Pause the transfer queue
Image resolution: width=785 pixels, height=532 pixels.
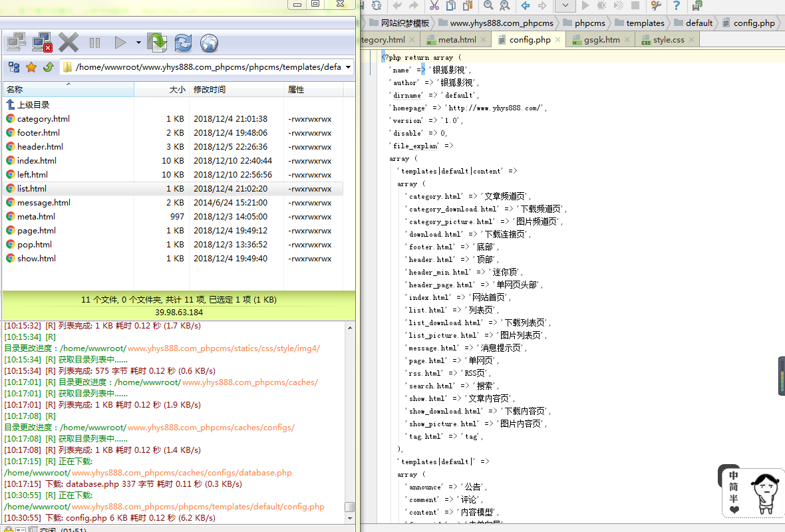(x=94, y=42)
